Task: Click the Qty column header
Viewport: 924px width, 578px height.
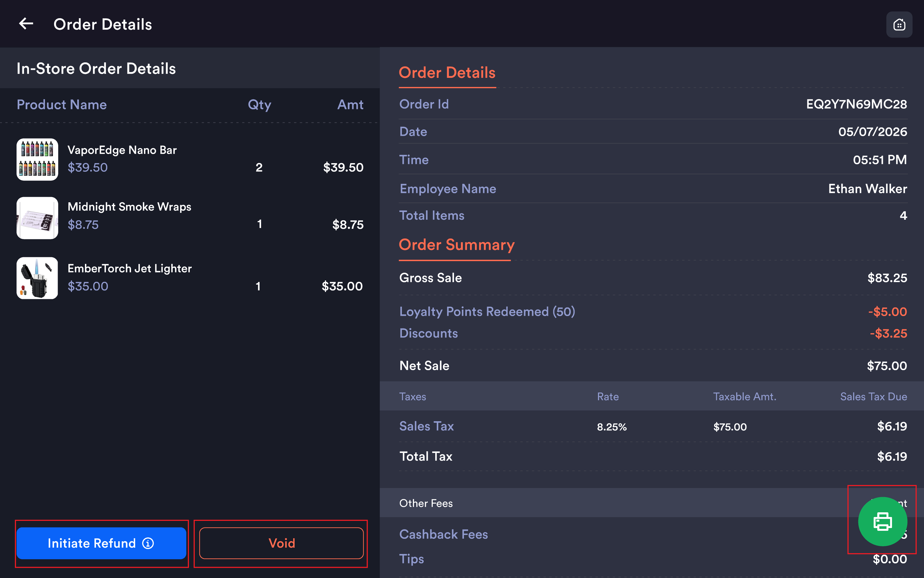Action: [x=259, y=105]
